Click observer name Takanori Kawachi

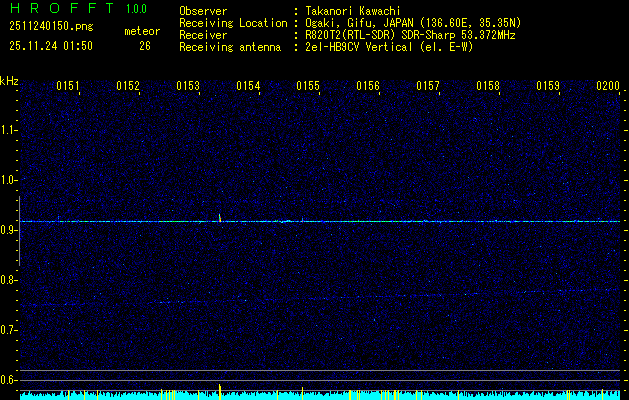353,11
